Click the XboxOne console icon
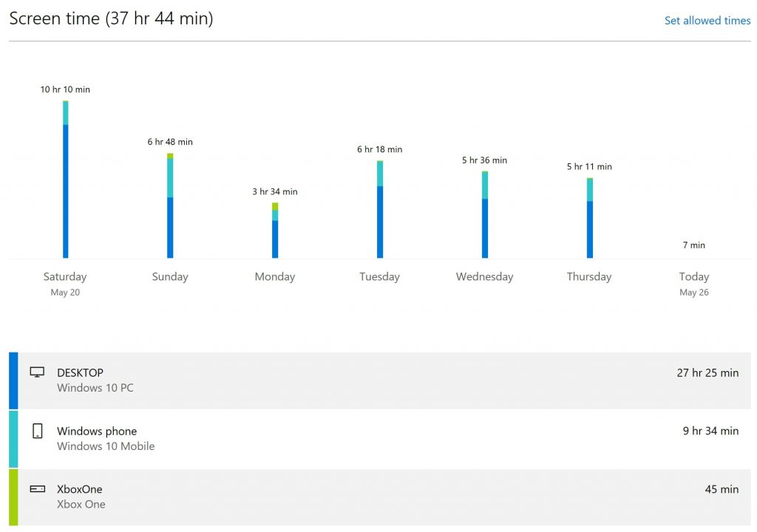 point(37,489)
